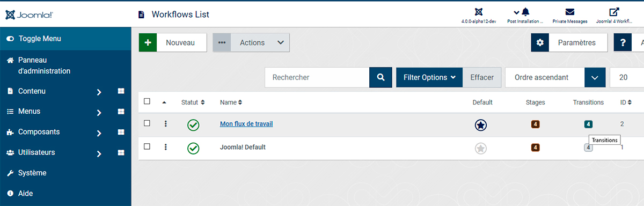This screenshot has width=644, height=206.
Task: Click the default star for Joomla! Default
Action: point(481,148)
